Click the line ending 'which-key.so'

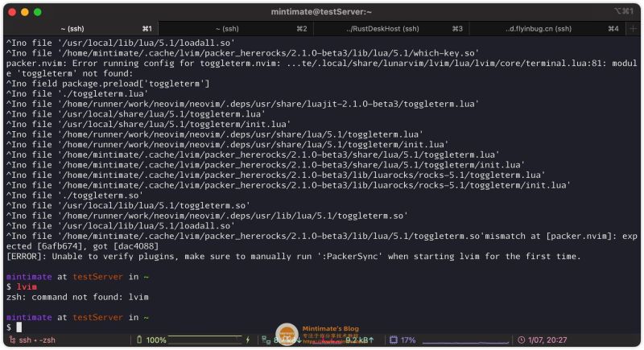point(242,53)
